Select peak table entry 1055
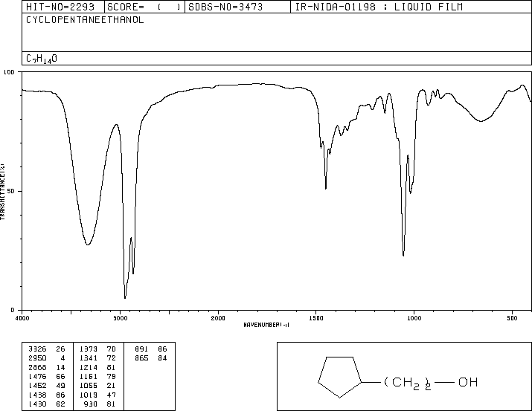Image resolution: width=532 pixels, height=411 pixels. click(97, 386)
